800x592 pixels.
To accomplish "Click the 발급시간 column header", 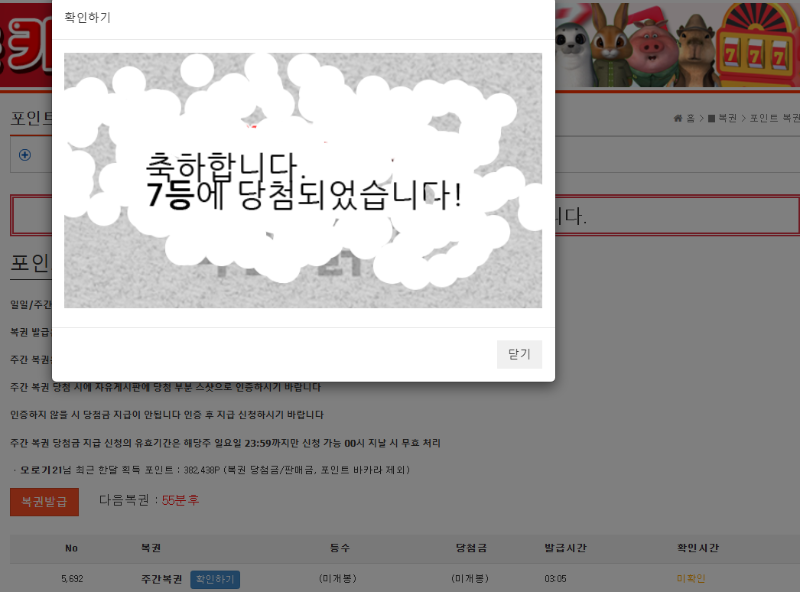I will 565,548.
